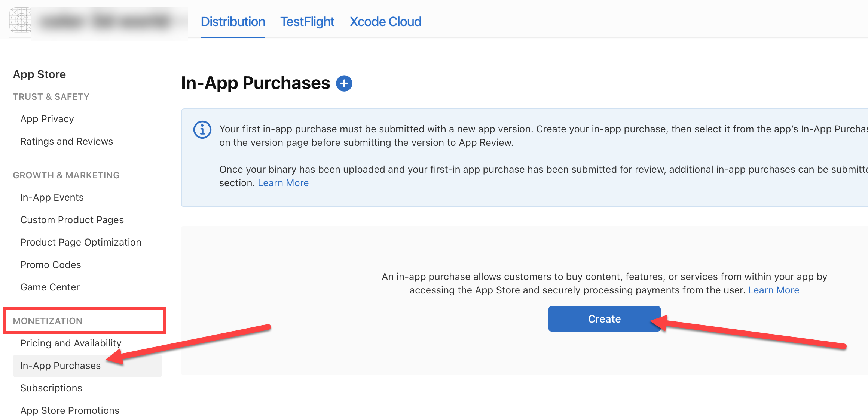Image resolution: width=868 pixels, height=419 pixels.
Task: Open Pricing and Availability
Action: (71, 343)
